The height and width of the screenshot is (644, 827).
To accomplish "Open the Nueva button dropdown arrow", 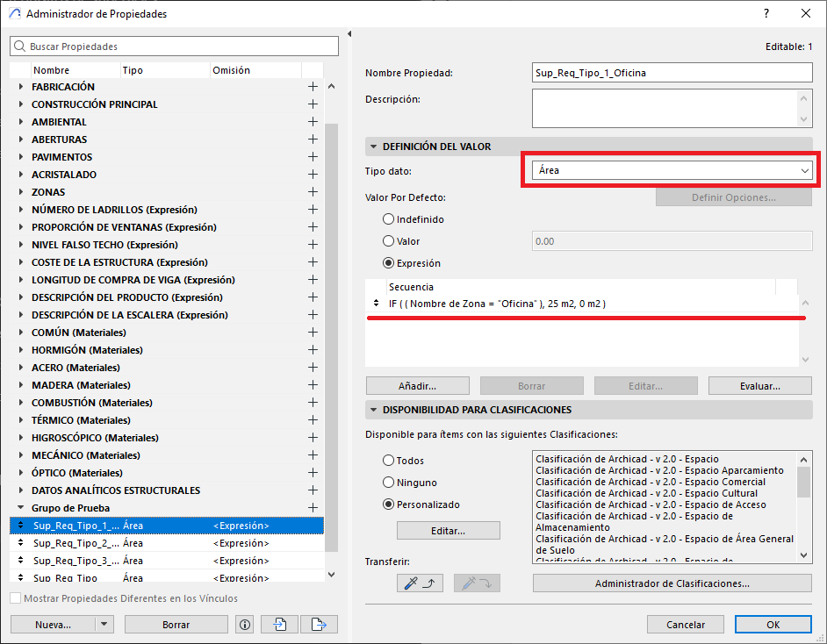I will [104, 625].
